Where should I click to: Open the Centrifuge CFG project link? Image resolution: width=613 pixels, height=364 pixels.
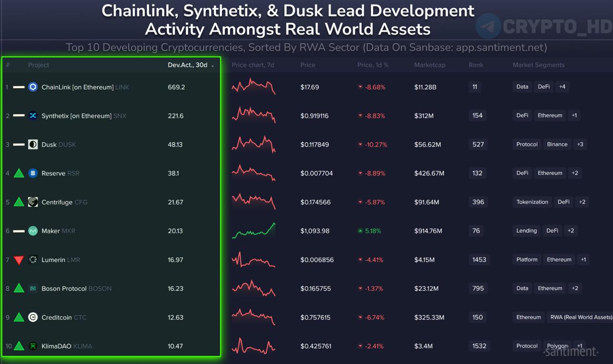(65, 202)
